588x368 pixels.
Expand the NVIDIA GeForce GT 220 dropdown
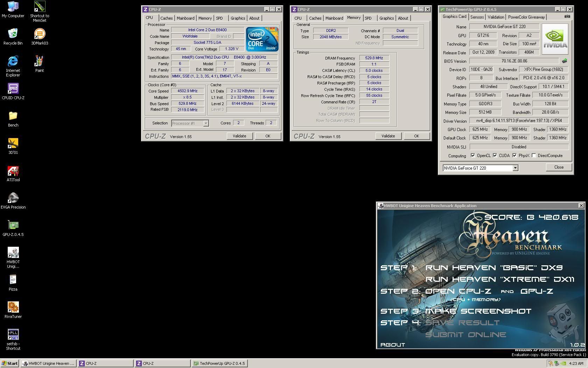[x=515, y=168]
